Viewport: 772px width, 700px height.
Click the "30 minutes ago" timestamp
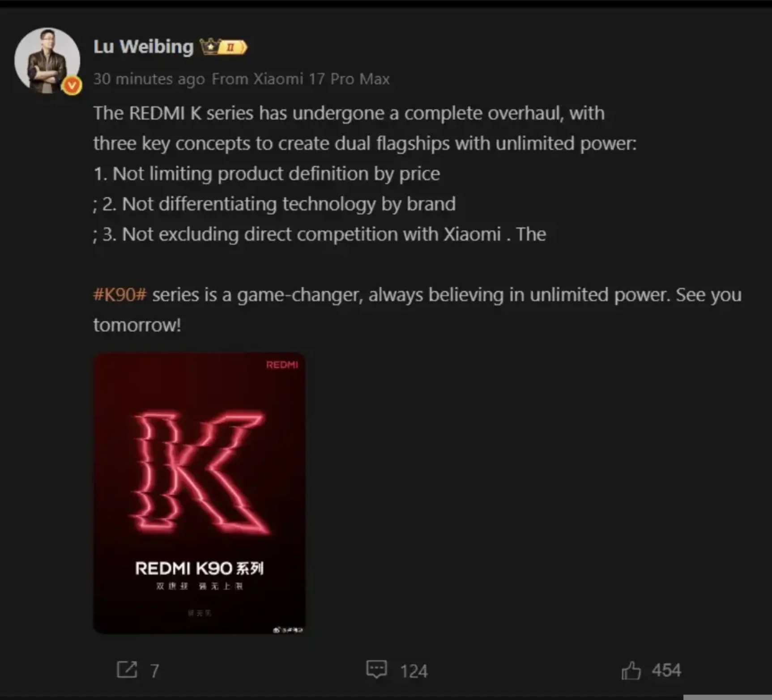tap(149, 79)
